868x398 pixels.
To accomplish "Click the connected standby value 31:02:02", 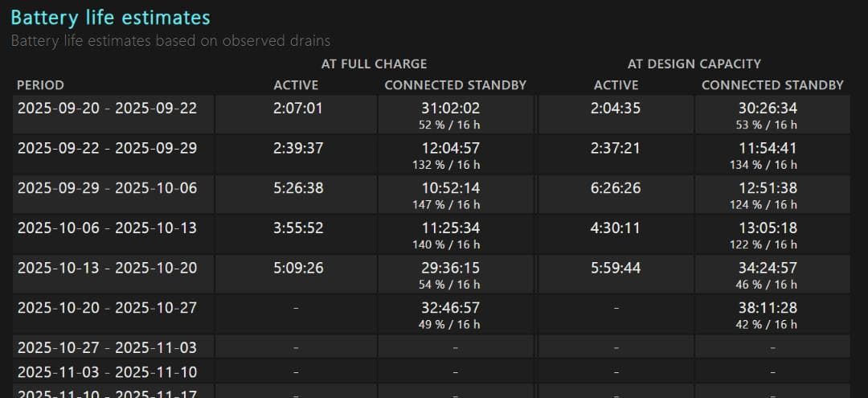I will (x=450, y=108).
